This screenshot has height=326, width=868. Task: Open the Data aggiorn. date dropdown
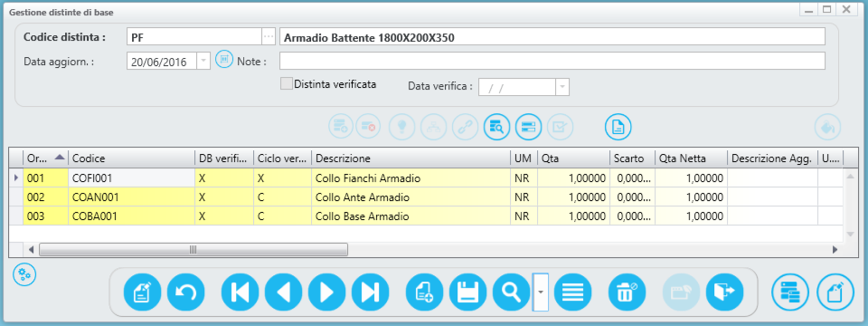point(203,61)
